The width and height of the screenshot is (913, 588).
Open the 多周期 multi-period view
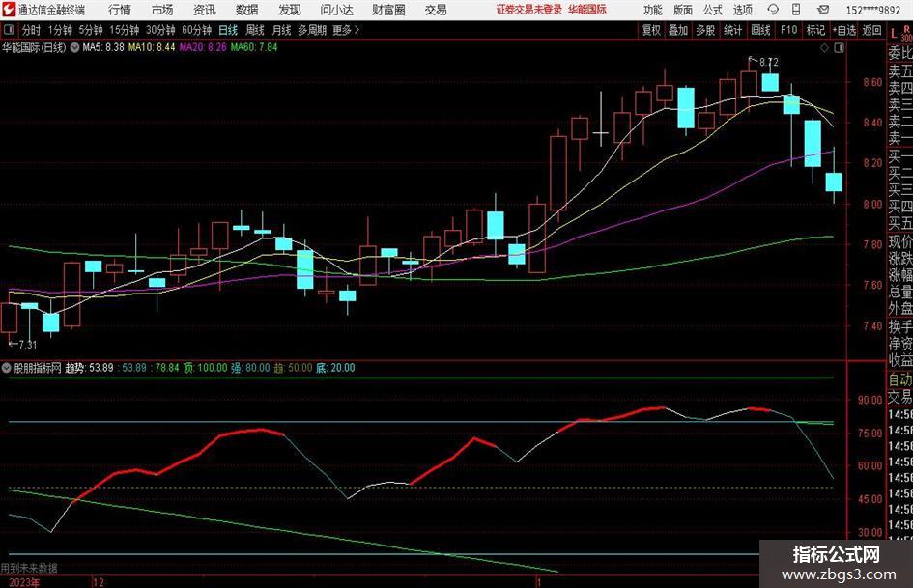tap(312, 30)
